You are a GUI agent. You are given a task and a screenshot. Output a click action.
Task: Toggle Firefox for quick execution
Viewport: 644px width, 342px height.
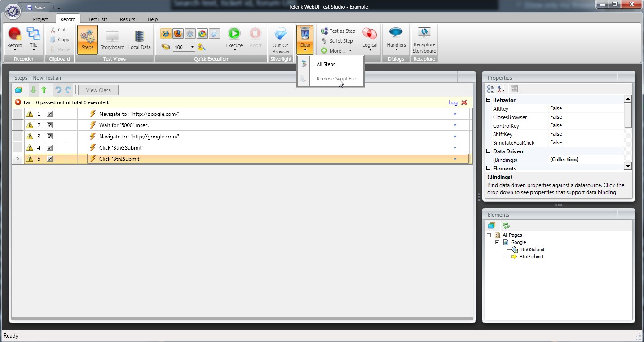point(178,34)
